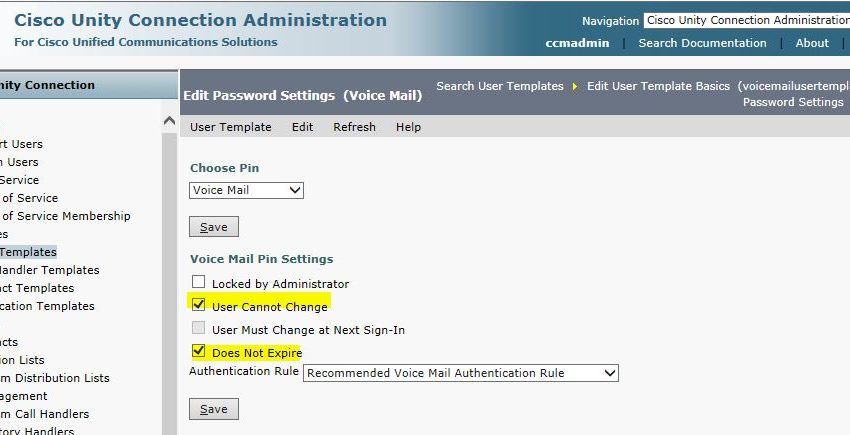
Task: Enable the Locked by Administrator checkbox
Action: click(198, 283)
